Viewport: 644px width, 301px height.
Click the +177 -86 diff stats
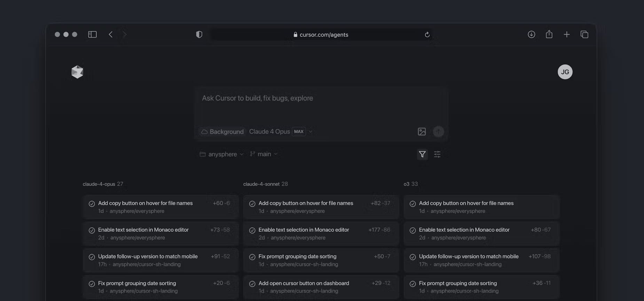tap(379, 230)
